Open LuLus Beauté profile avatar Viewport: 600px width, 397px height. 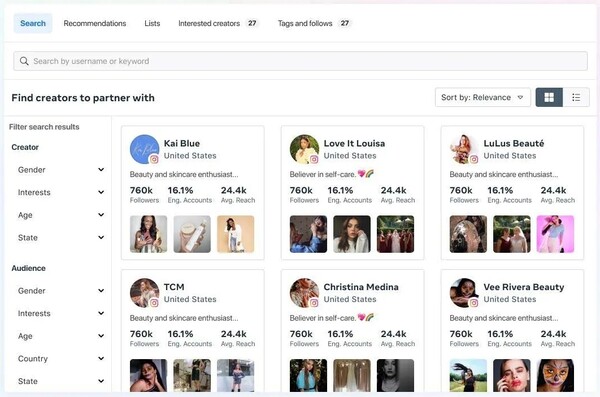464,149
